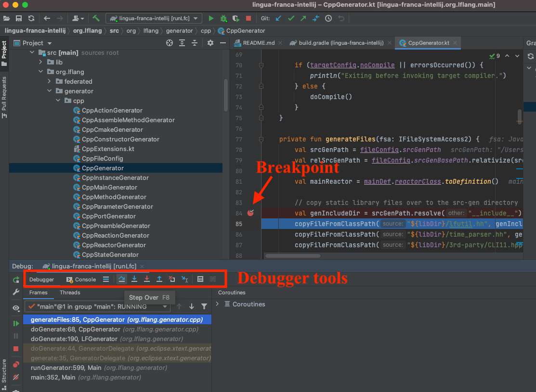
Task: Switch to the Threads tab
Action: click(x=70, y=292)
